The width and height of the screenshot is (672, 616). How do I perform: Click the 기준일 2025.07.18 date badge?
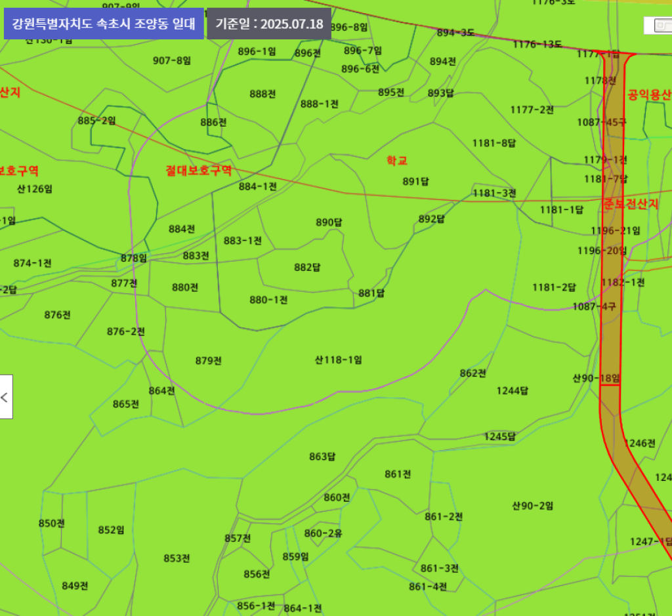[x=269, y=24]
